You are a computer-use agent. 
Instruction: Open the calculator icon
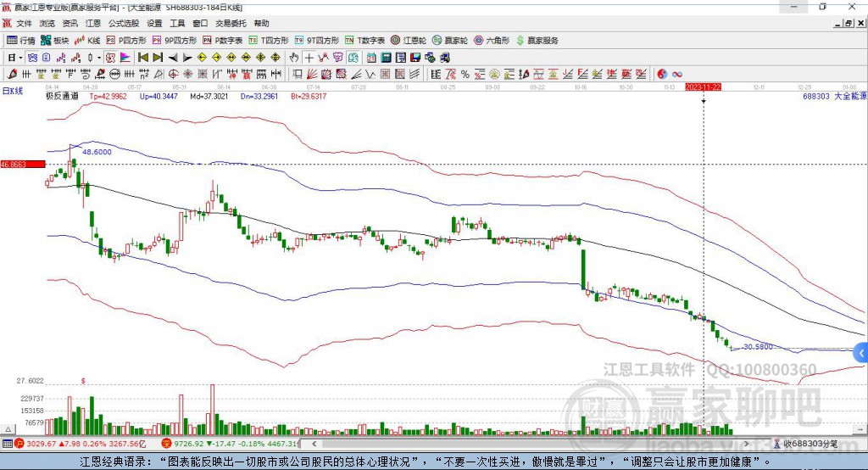[387, 58]
